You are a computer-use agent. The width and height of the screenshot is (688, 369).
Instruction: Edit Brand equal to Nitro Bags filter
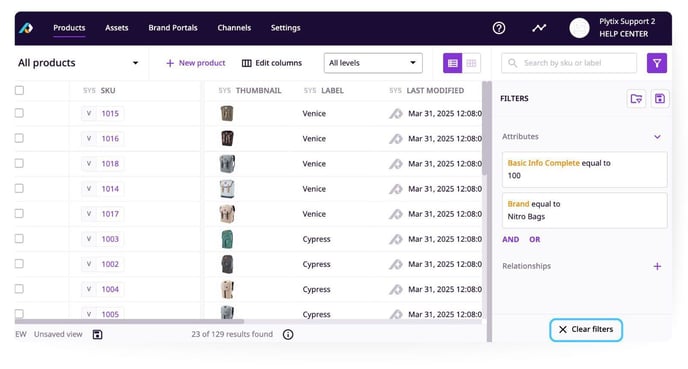(584, 210)
